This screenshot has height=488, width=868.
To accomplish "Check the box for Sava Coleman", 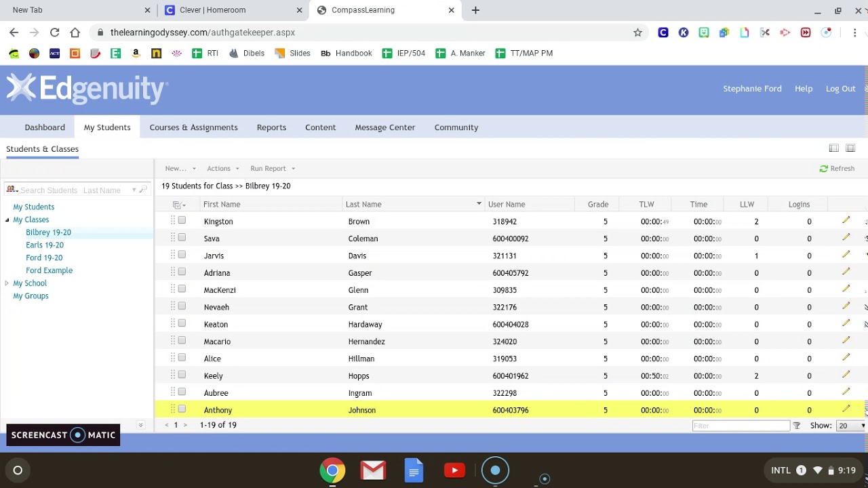I will (182, 237).
